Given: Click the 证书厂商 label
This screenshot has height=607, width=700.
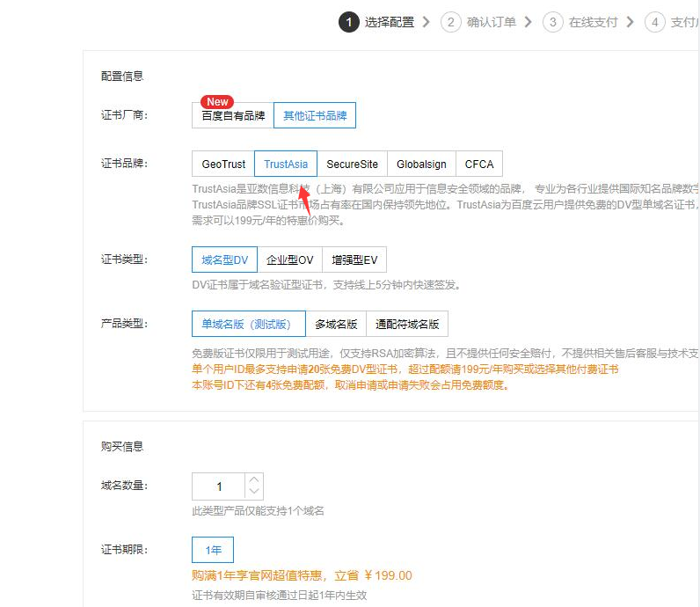Looking at the screenshot, I should (124, 115).
